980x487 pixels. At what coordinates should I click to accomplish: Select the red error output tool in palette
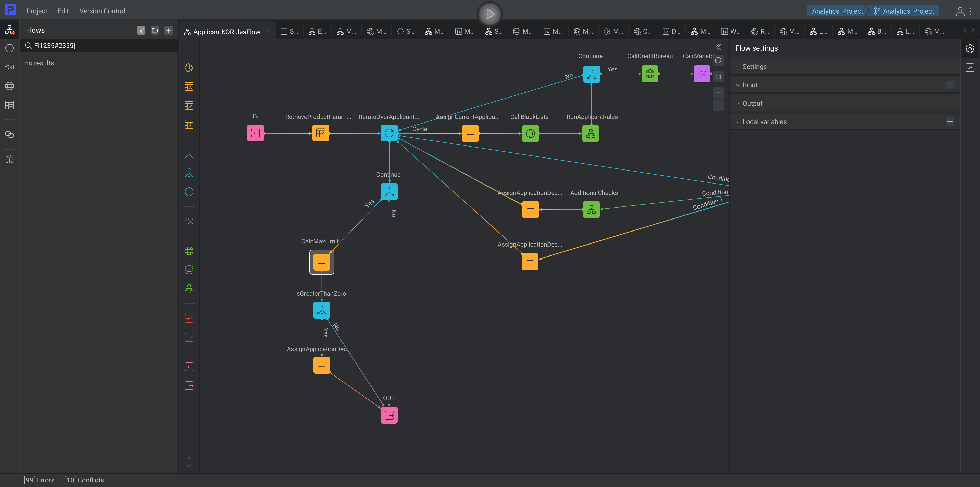(189, 337)
